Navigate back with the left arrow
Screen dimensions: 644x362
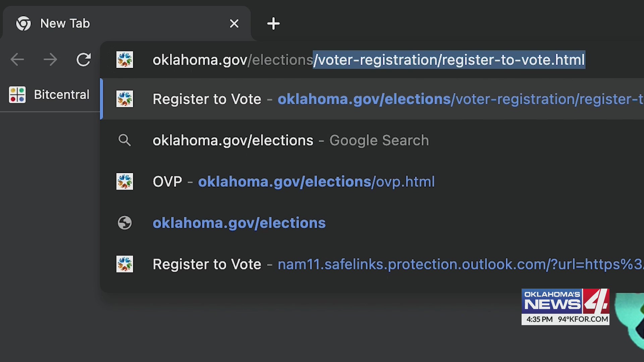point(17,60)
